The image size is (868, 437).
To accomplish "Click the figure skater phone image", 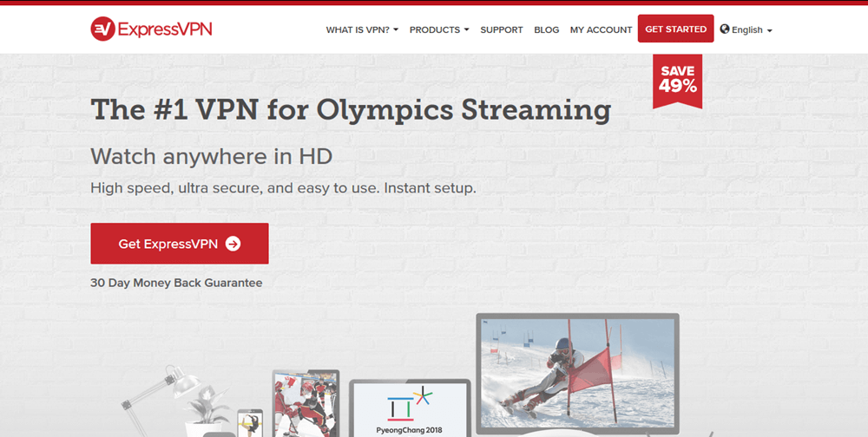I will (250, 424).
